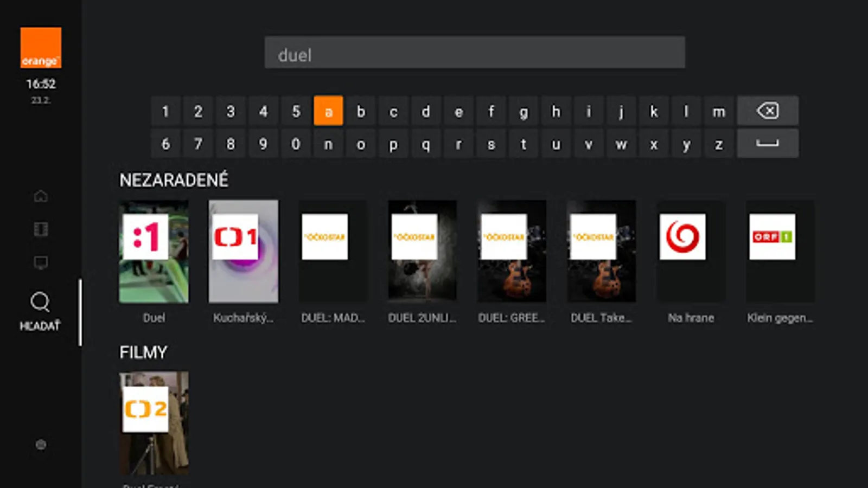Open the "DUEL: MAD..." result thumbnail
868x488 pixels.
click(x=333, y=251)
